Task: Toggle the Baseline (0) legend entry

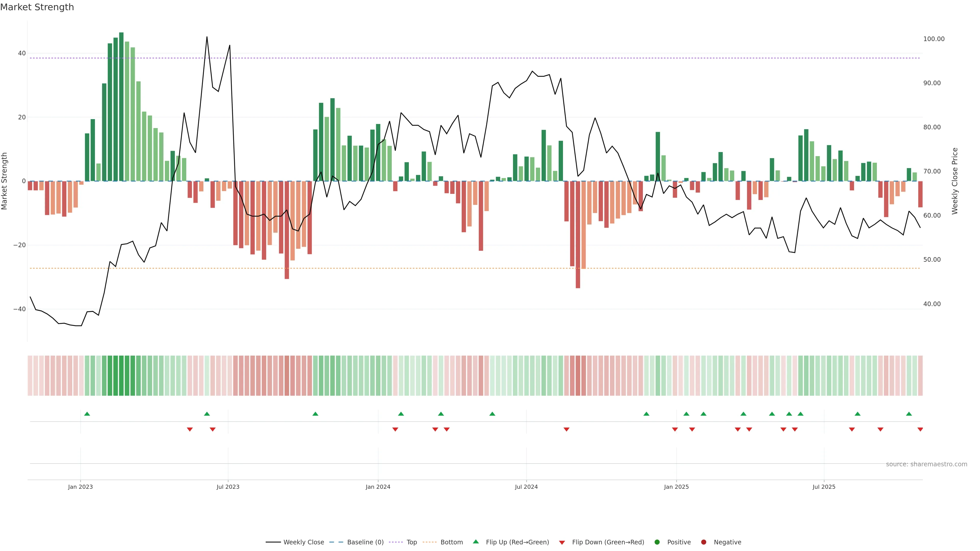Action: [x=365, y=542]
